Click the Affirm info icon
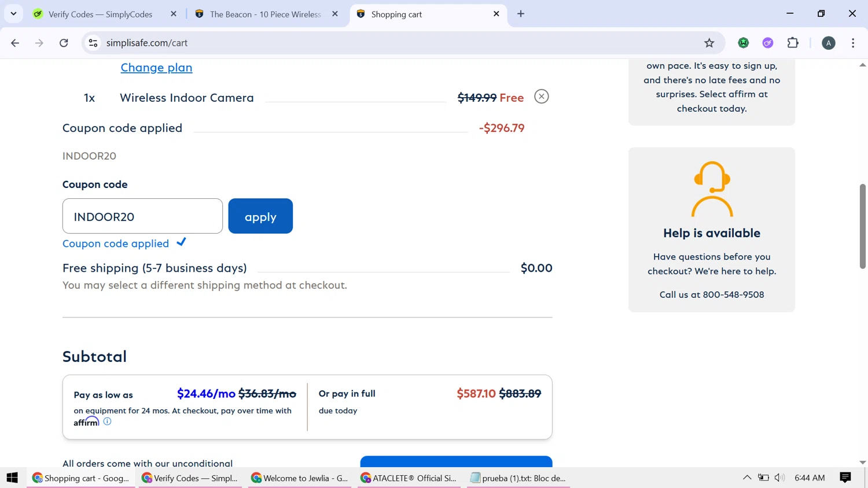 pos(107,422)
